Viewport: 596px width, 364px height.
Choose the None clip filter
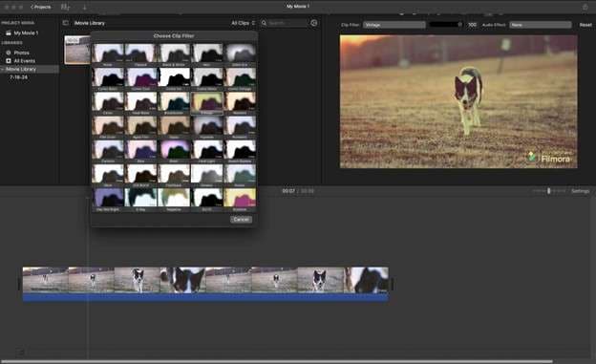108,54
